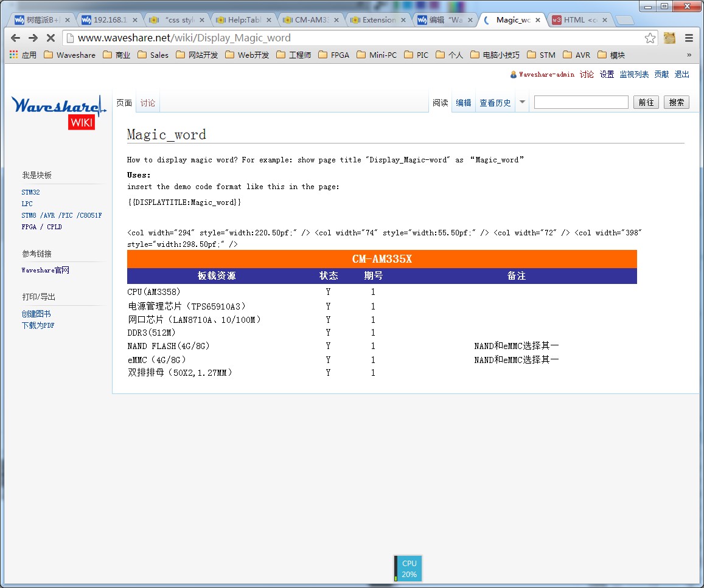Go back using the browser back arrow
This screenshot has width=704, height=588.
click(x=15, y=38)
